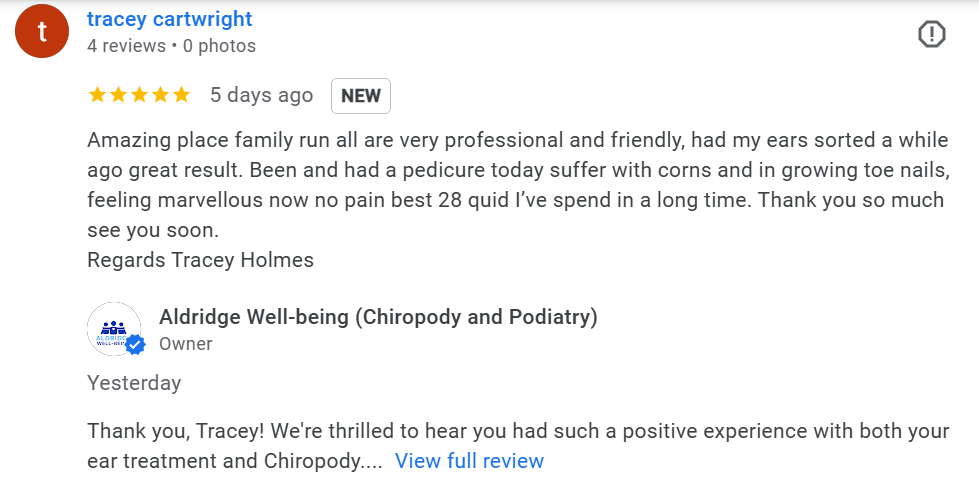The height and width of the screenshot is (477, 979).
Task: Click the blue verified owner badge
Action: 136,345
